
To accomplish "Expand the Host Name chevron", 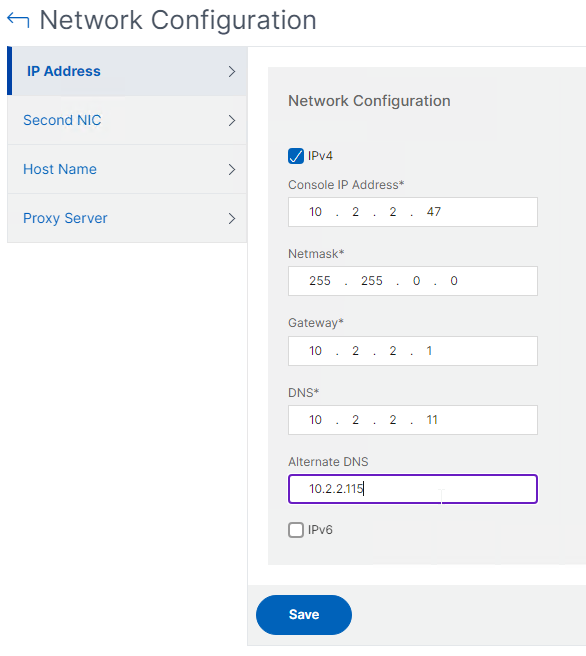I will [x=232, y=169].
